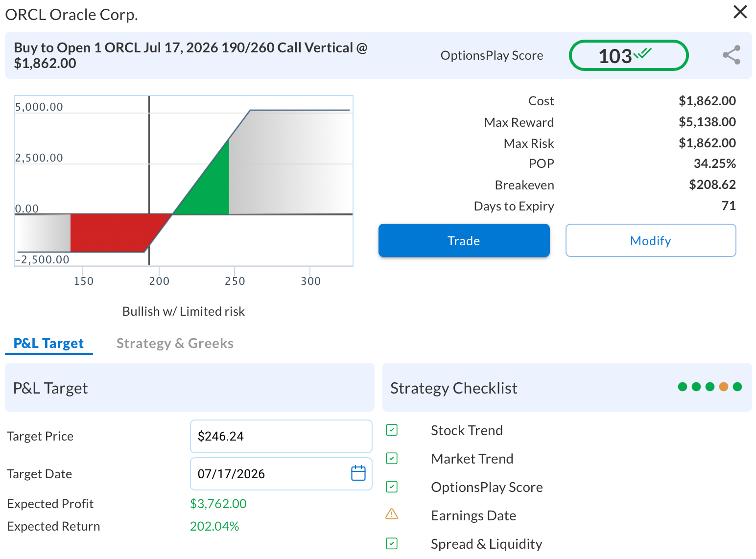Click the orange dot in Strategy Checklist header
756x559 pixels.
[724, 387]
